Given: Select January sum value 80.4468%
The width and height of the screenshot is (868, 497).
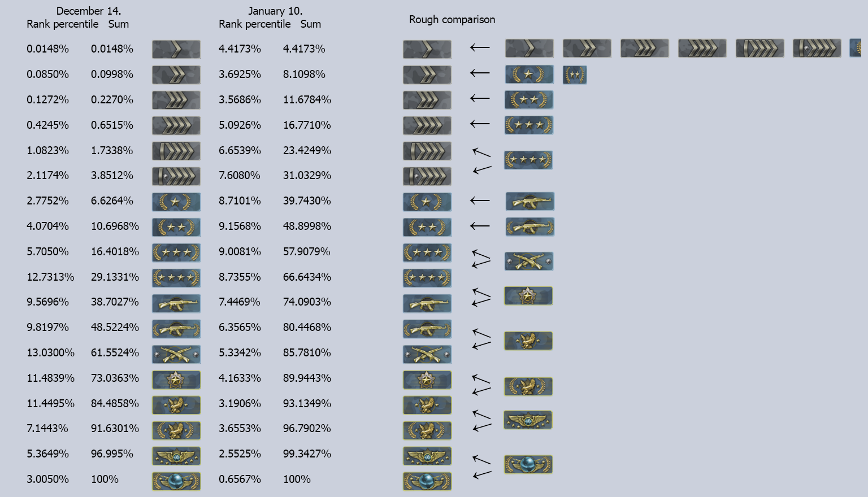Looking at the screenshot, I should pyautogui.click(x=307, y=328).
